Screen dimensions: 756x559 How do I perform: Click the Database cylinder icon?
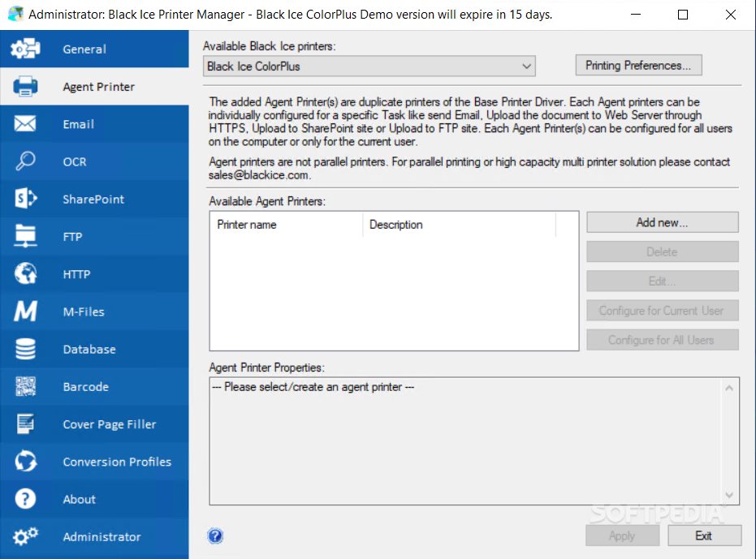(25, 349)
